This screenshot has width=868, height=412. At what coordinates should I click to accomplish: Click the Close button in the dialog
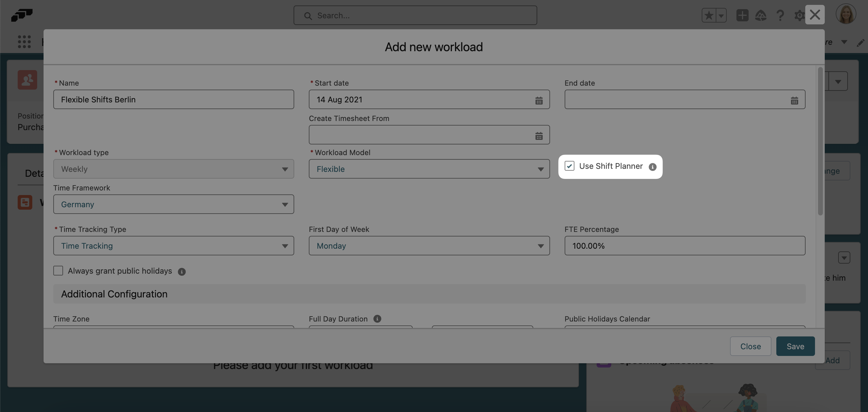[x=750, y=346]
